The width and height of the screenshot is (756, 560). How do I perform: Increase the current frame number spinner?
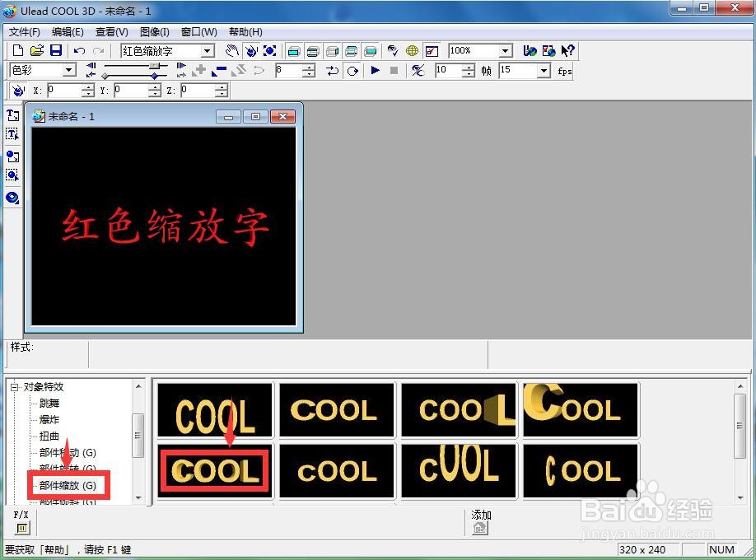309,67
